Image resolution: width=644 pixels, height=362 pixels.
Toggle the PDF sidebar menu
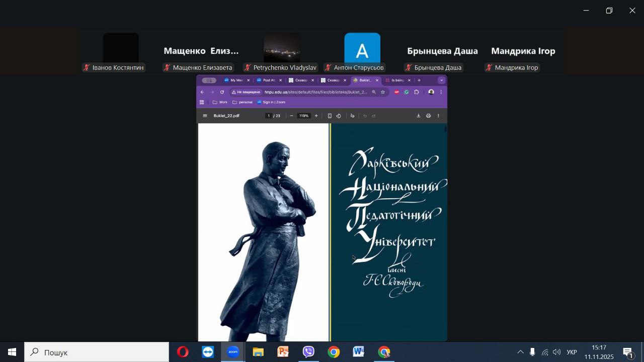click(205, 116)
